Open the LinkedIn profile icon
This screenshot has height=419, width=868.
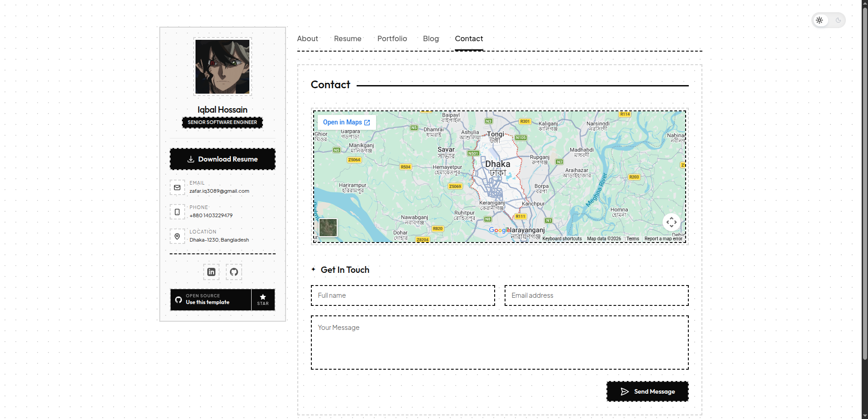pos(211,272)
